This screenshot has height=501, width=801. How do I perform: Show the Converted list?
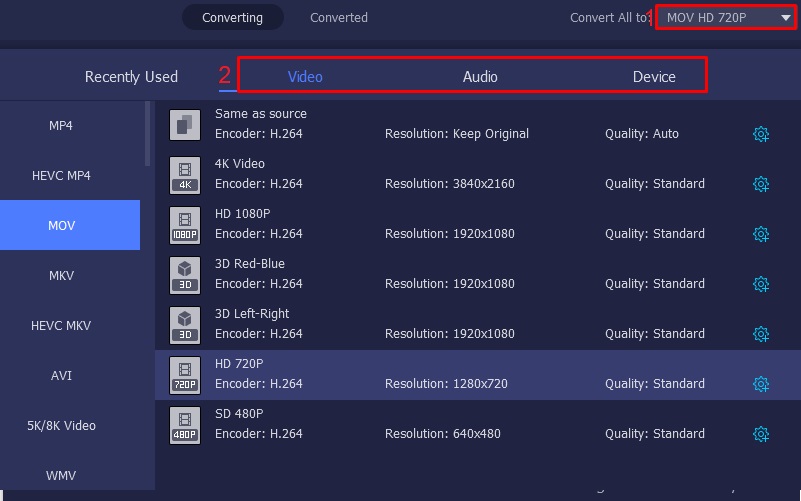pyautogui.click(x=339, y=18)
